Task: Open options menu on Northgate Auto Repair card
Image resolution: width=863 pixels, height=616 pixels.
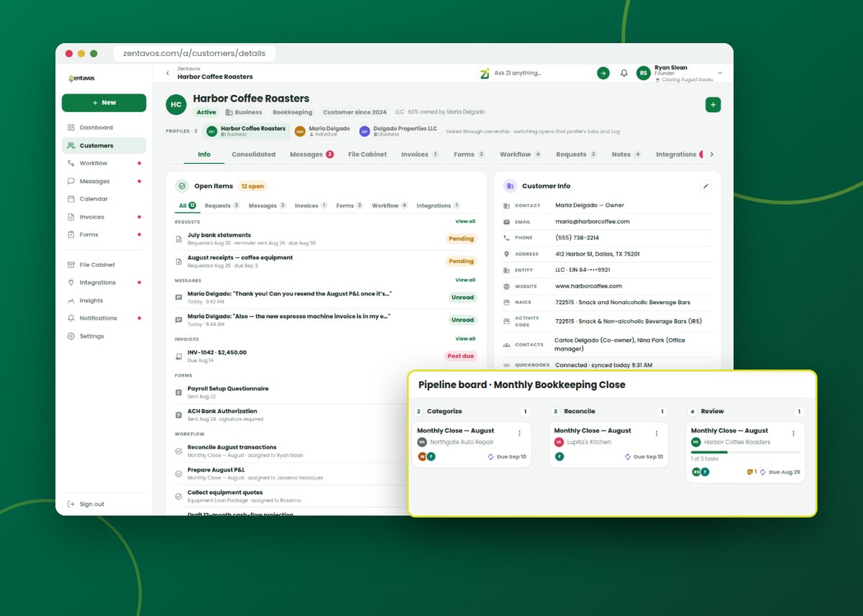Action: pyautogui.click(x=520, y=433)
